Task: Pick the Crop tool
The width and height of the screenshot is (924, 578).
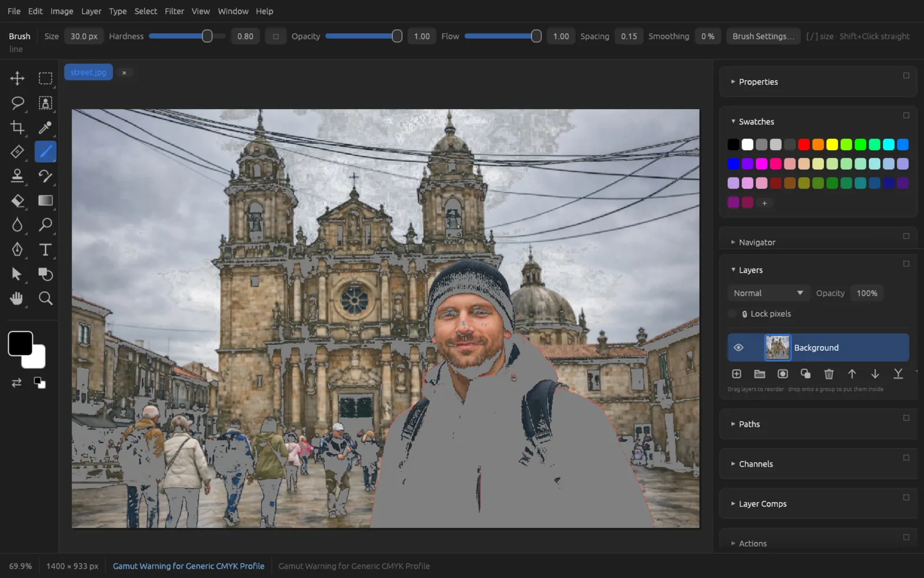Action: click(17, 127)
